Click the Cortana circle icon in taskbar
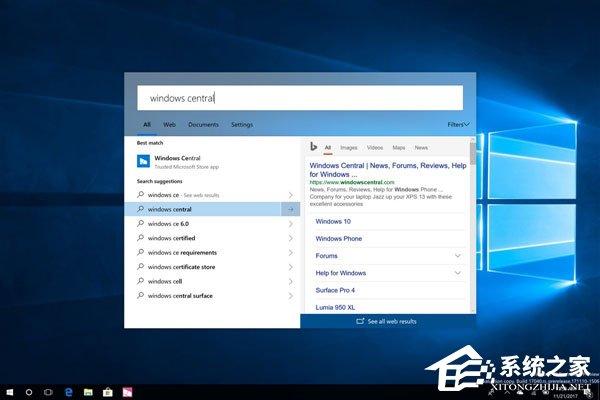This screenshot has height=400, width=600. coord(29,392)
